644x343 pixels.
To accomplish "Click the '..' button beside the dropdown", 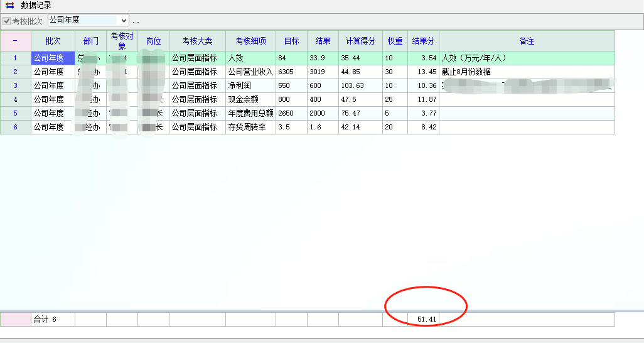I will coord(136,21).
